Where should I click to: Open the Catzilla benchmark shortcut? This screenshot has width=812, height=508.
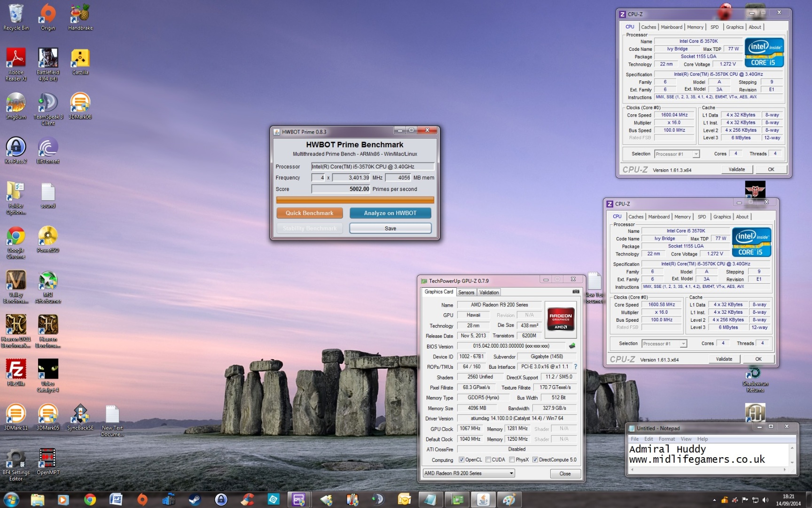[80, 62]
